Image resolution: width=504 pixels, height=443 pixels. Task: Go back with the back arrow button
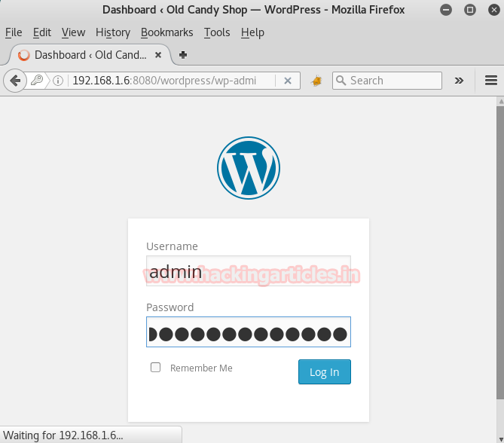(x=15, y=81)
